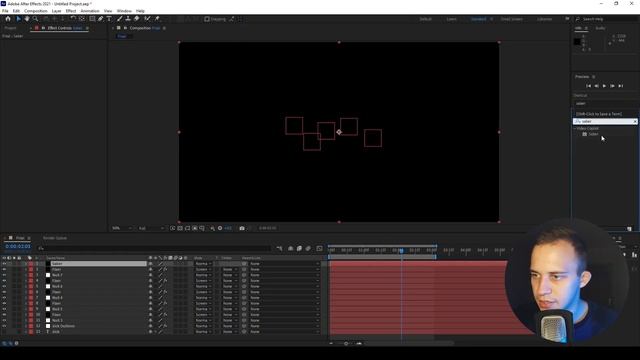Open the Effect menu
Image resolution: width=640 pixels, height=360 pixels.
71,11
